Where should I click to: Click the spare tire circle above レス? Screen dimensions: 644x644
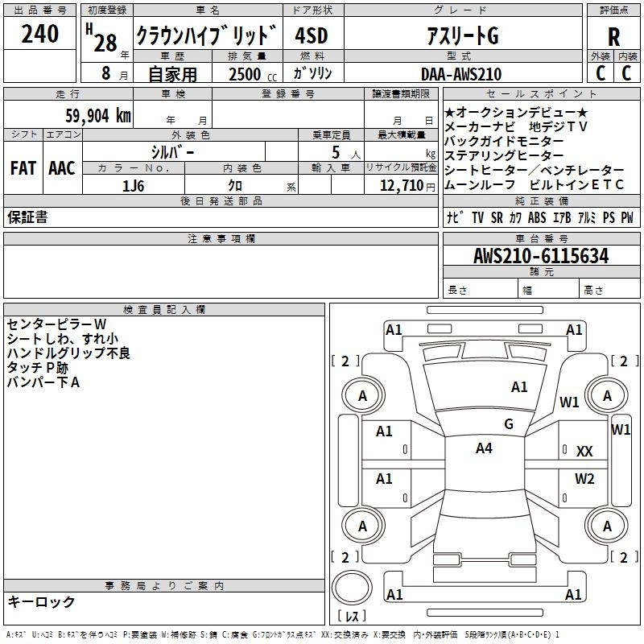click(352, 588)
